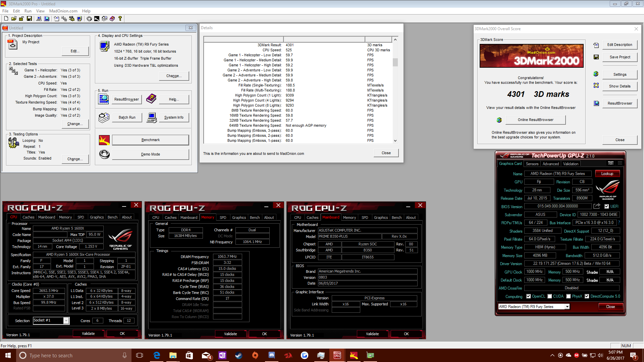Viewport: 644px width, 362px height.
Task: Click the Save floppy disk toolbar icon
Action: [29, 19]
